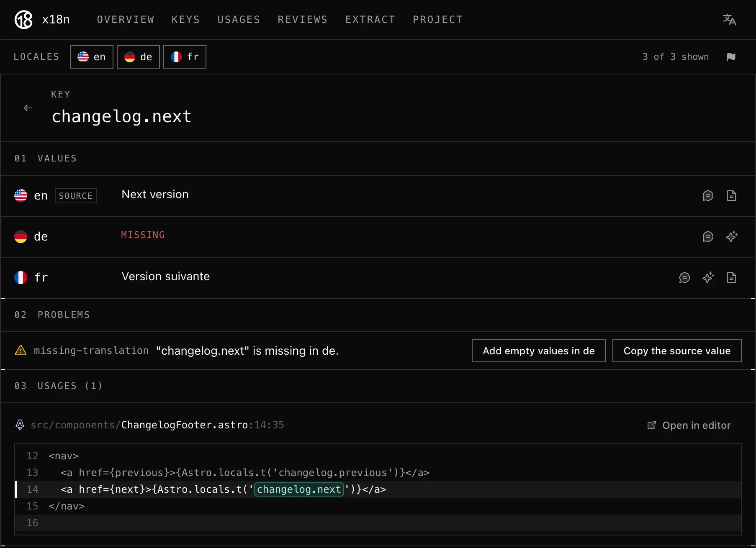
Task: Click the VALUES section heading
Action: pos(57,158)
